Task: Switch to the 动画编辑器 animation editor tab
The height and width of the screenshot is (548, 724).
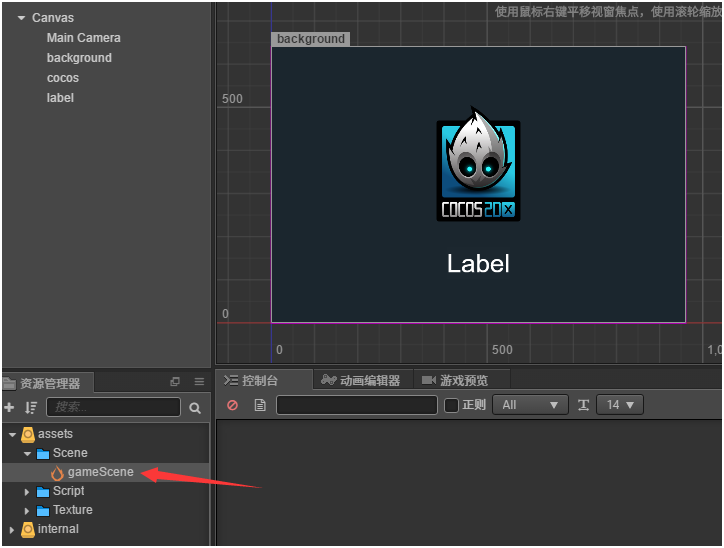Action: [x=361, y=380]
